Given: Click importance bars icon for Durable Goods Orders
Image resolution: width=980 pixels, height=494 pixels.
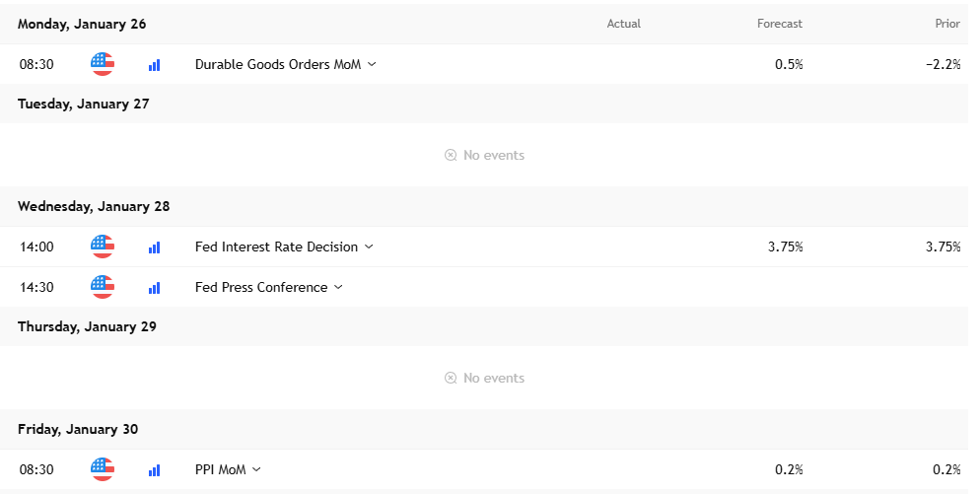Looking at the screenshot, I should (155, 65).
